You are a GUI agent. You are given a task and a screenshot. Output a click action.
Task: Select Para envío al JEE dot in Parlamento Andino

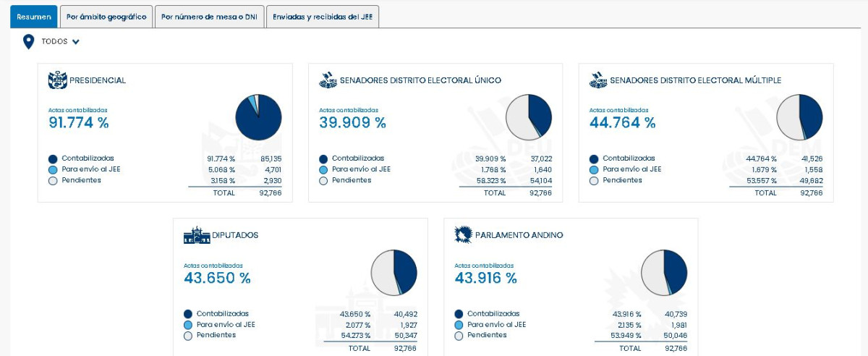[x=459, y=325]
